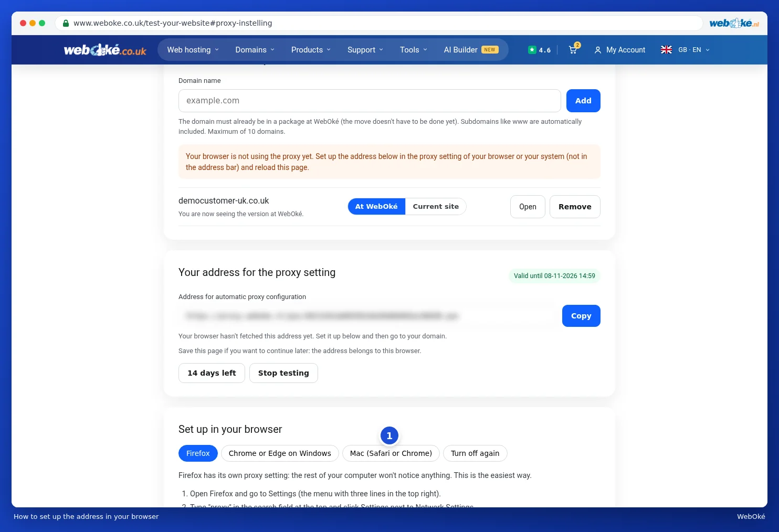
Task: Click the "Set up in your browser" heading
Action: [x=230, y=429]
